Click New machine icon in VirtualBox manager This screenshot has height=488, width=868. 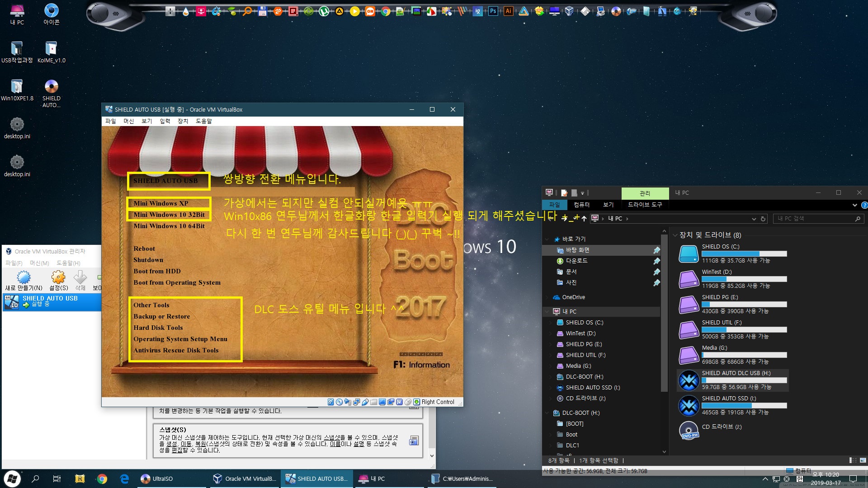pos(24,281)
